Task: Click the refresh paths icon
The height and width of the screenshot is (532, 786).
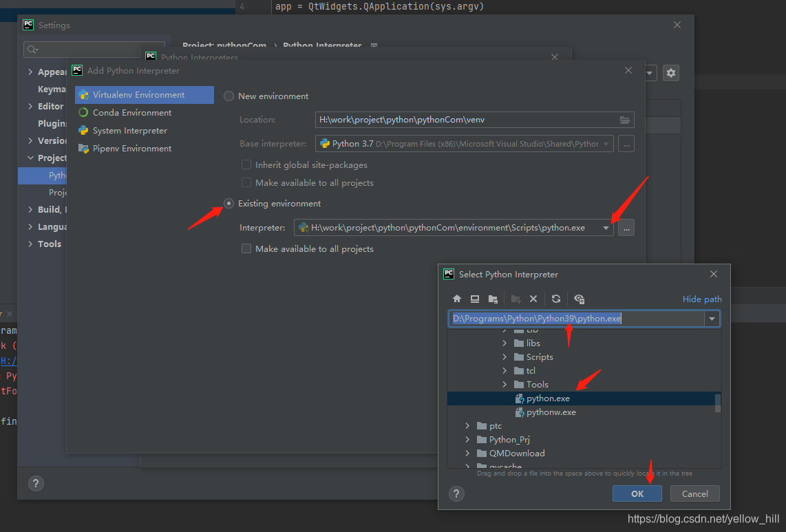Action: click(x=555, y=299)
